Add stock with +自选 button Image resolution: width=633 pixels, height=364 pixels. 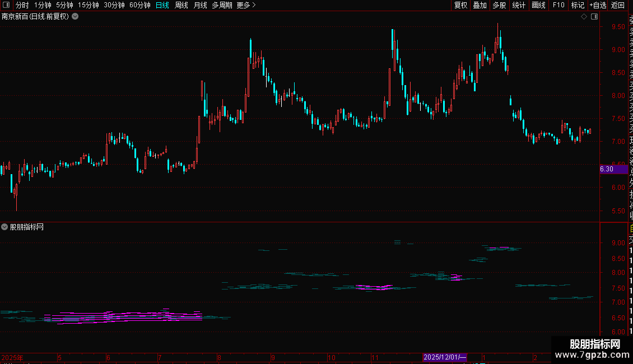(x=598, y=5)
